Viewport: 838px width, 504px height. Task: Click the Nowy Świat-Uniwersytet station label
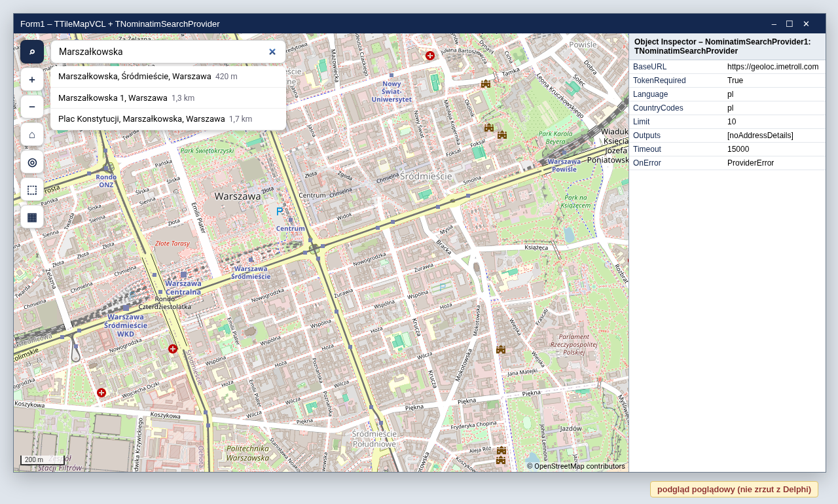coord(392,92)
